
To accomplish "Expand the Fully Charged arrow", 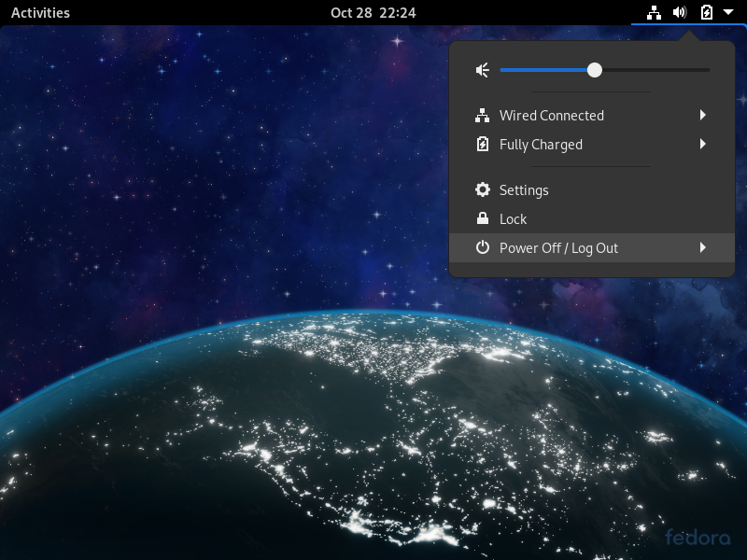I will pyautogui.click(x=703, y=144).
